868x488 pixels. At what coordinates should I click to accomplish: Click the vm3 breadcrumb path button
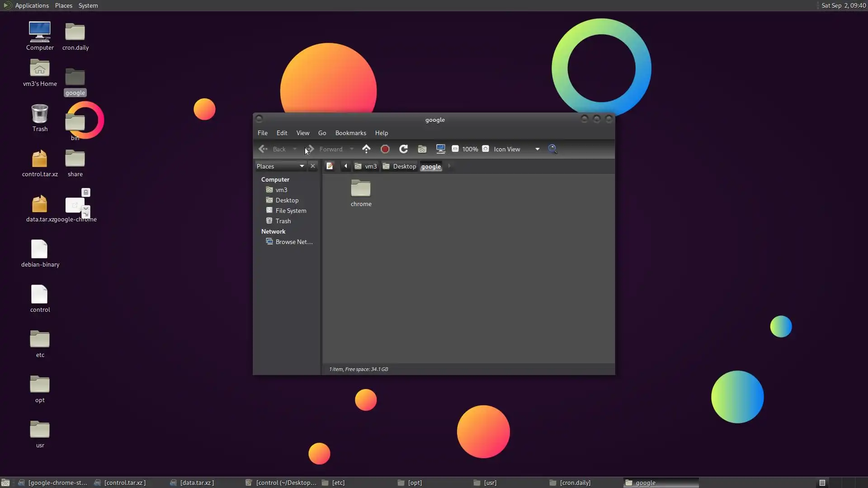click(366, 166)
